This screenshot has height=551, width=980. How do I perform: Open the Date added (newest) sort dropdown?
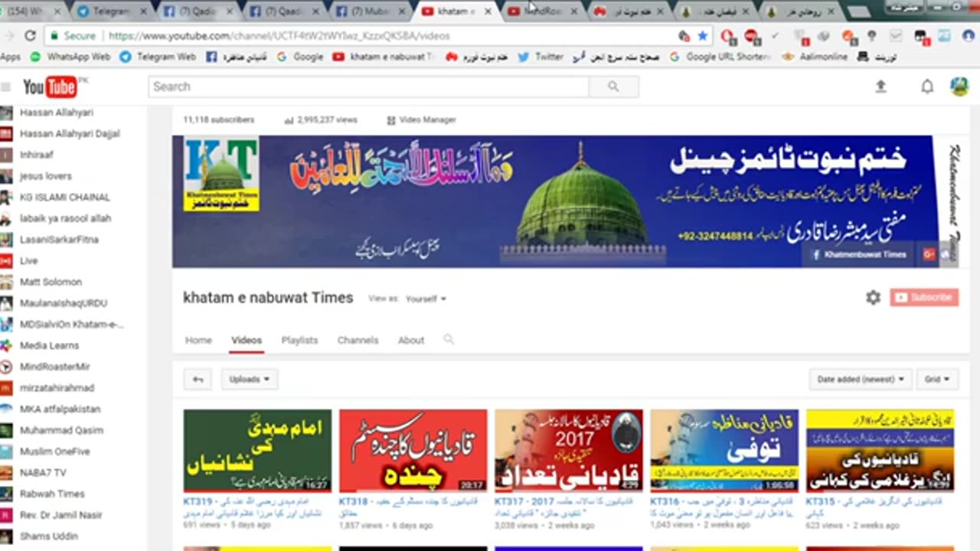pos(861,380)
